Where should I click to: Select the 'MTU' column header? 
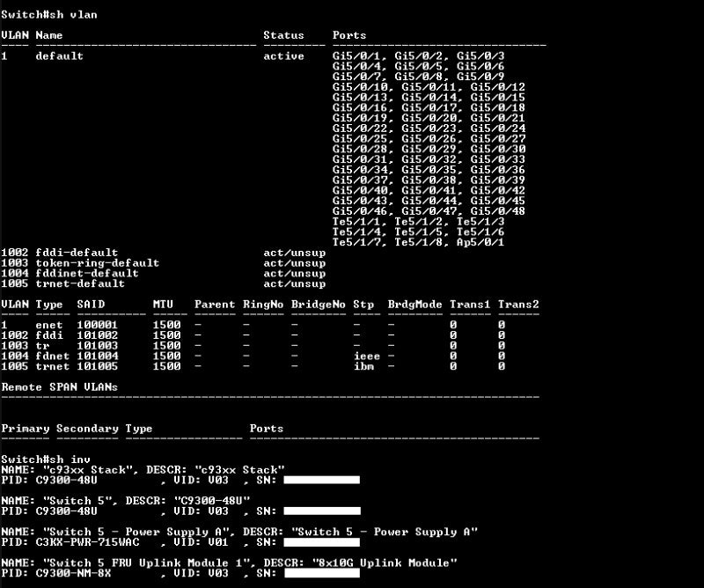coord(163,304)
